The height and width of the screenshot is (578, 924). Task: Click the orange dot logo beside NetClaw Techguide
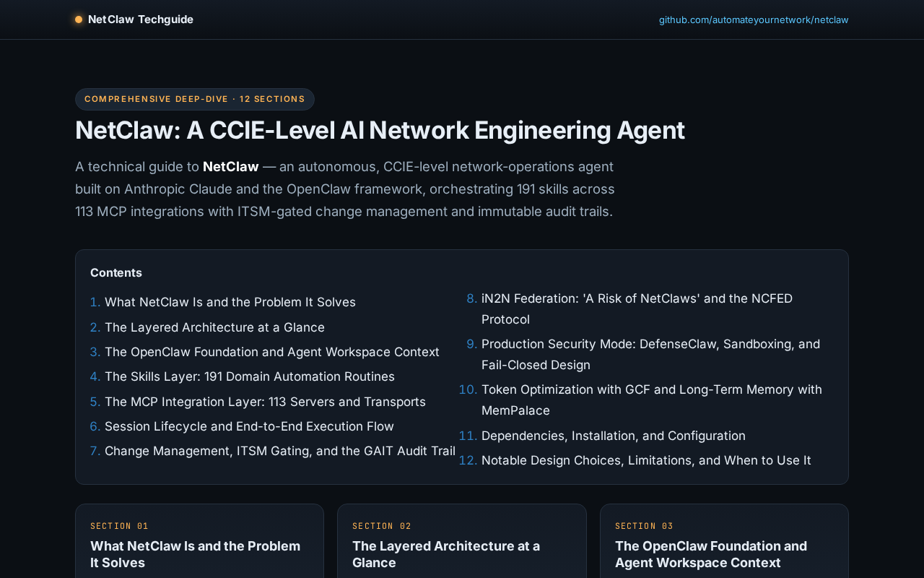[x=79, y=20]
